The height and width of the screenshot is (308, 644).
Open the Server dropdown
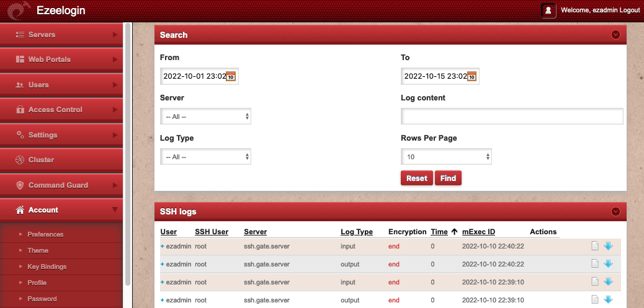(x=205, y=117)
